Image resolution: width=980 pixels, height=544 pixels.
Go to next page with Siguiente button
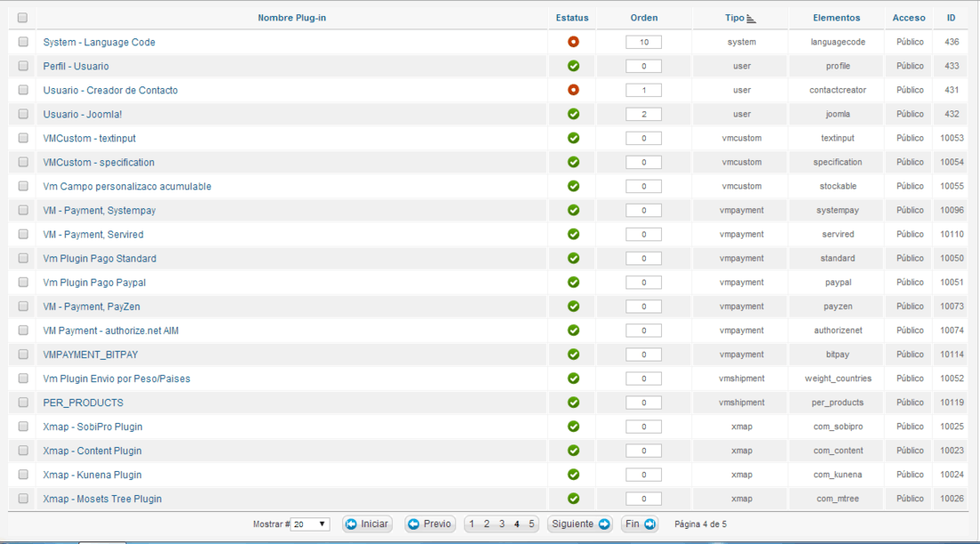(x=579, y=524)
